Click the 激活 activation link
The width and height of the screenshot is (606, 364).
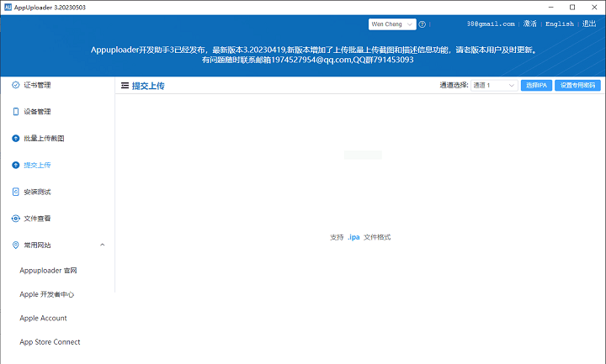pyautogui.click(x=530, y=24)
